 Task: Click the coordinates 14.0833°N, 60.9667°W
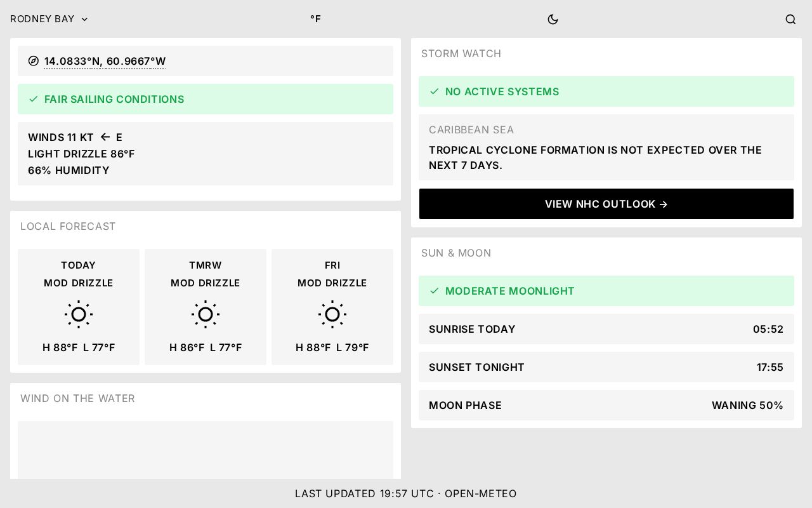pyautogui.click(x=105, y=62)
